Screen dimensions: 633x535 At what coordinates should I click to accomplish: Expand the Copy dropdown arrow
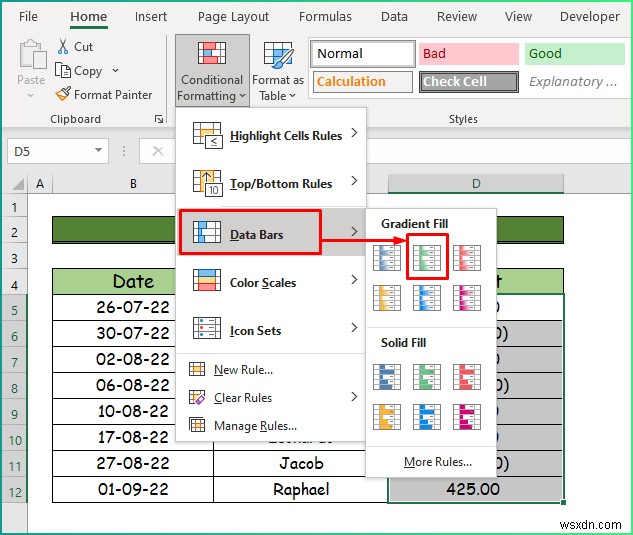pyautogui.click(x=115, y=70)
